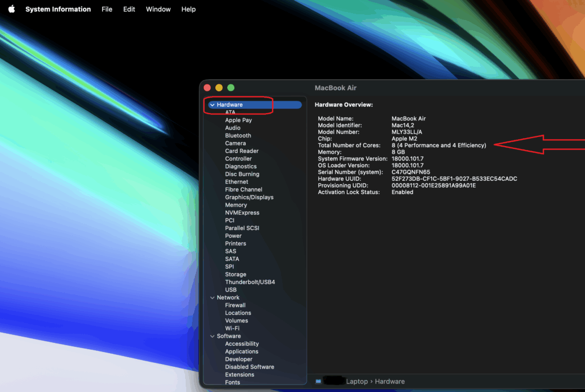Select the Software sidebar category
The height and width of the screenshot is (392, 585).
point(229,336)
